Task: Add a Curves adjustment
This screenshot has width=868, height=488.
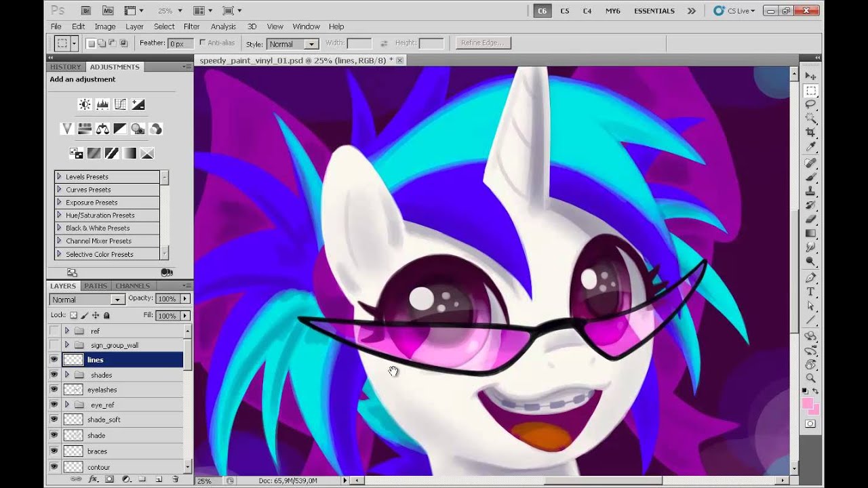Action: 120,104
